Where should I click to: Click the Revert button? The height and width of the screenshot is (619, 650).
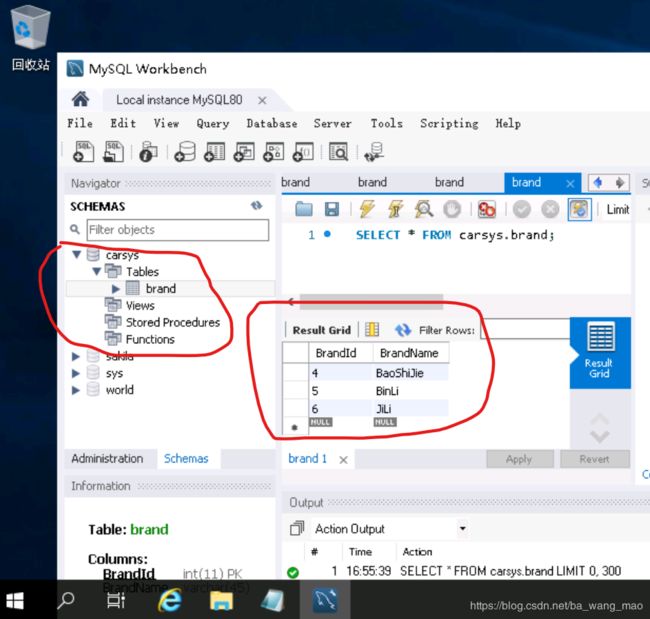click(x=594, y=459)
